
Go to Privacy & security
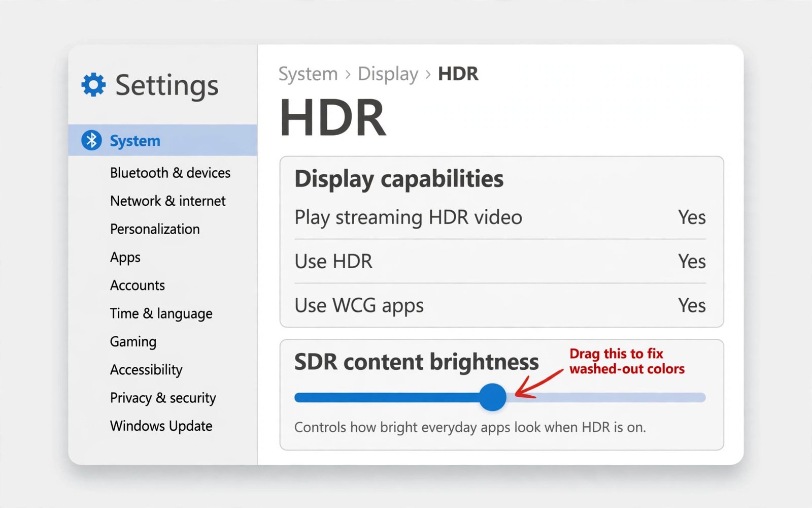click(x=163, y=398)
